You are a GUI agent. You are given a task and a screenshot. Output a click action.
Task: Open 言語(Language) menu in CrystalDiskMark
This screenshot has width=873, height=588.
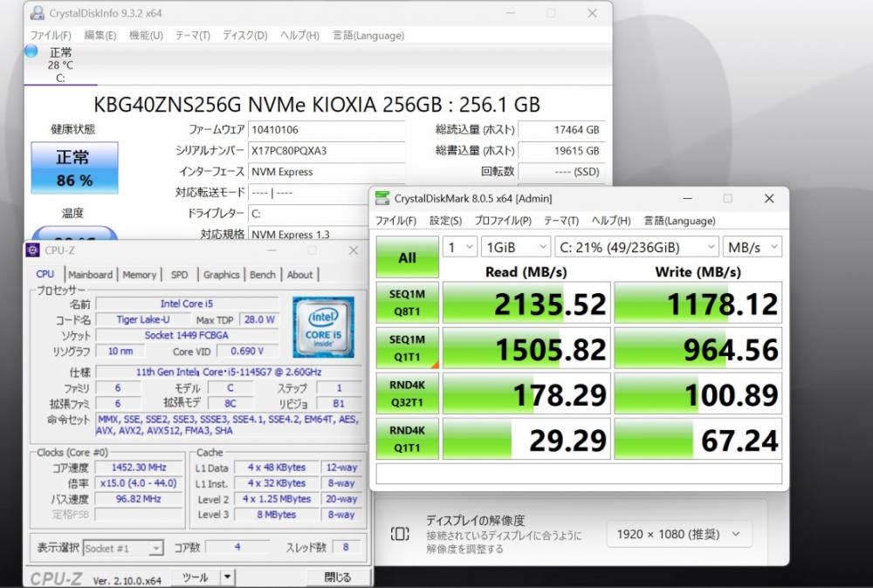coord(679,221)
